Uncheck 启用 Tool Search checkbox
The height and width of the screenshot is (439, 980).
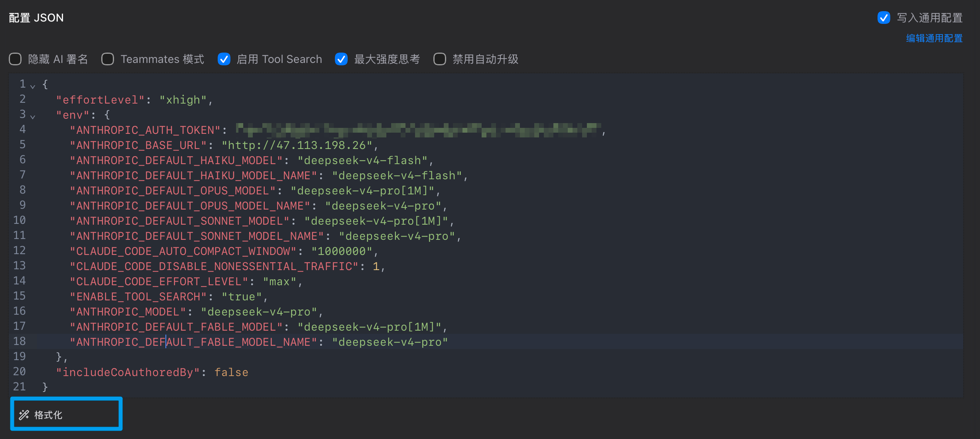coord(224,59)
